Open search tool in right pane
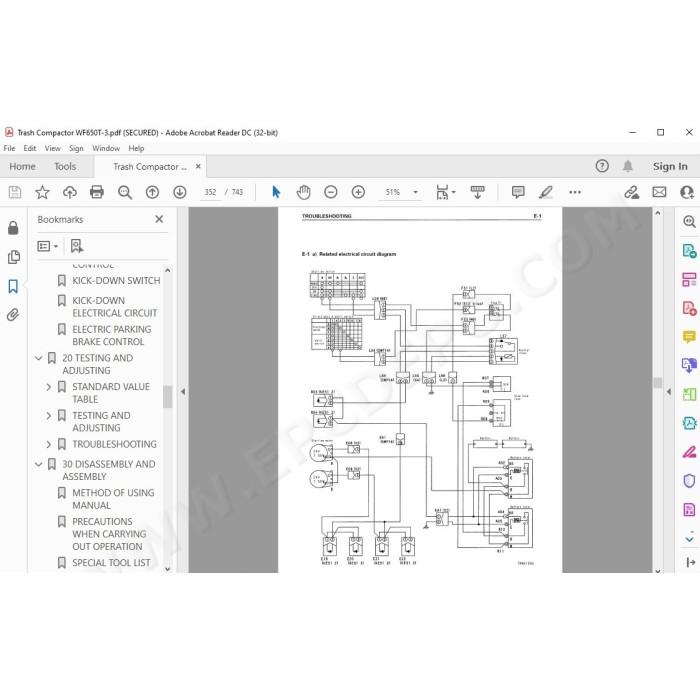 [x=689, y=221]
